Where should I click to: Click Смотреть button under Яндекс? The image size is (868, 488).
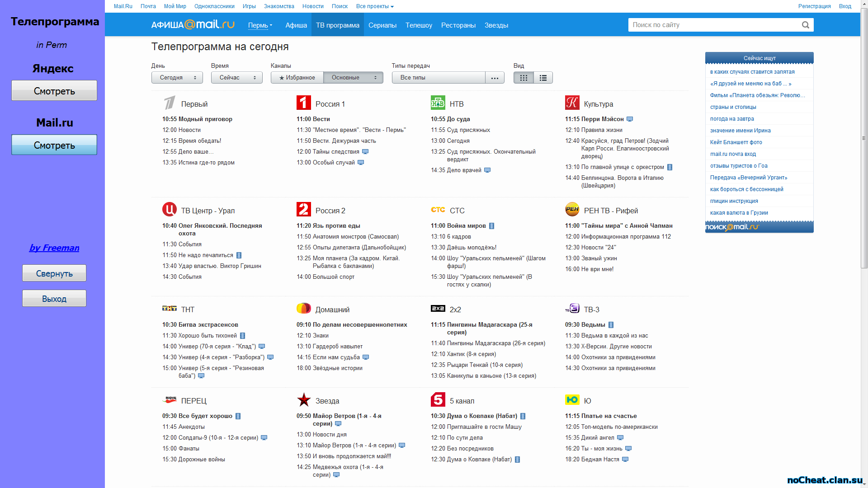pos(54,90)
